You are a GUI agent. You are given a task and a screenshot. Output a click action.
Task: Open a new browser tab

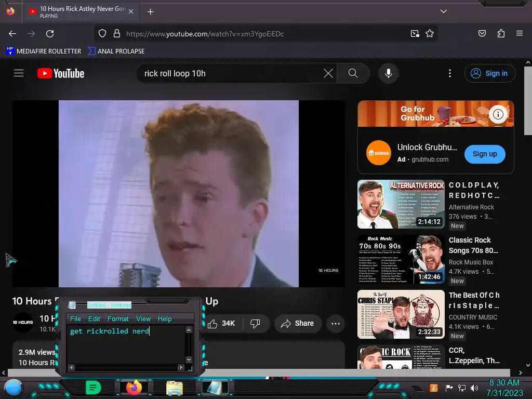(150, 12)
